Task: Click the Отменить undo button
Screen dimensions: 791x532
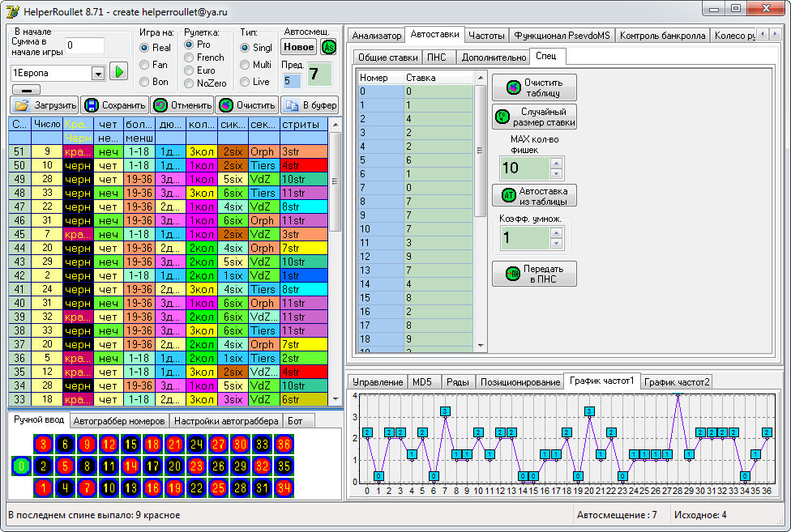Action: coord(182,105)
